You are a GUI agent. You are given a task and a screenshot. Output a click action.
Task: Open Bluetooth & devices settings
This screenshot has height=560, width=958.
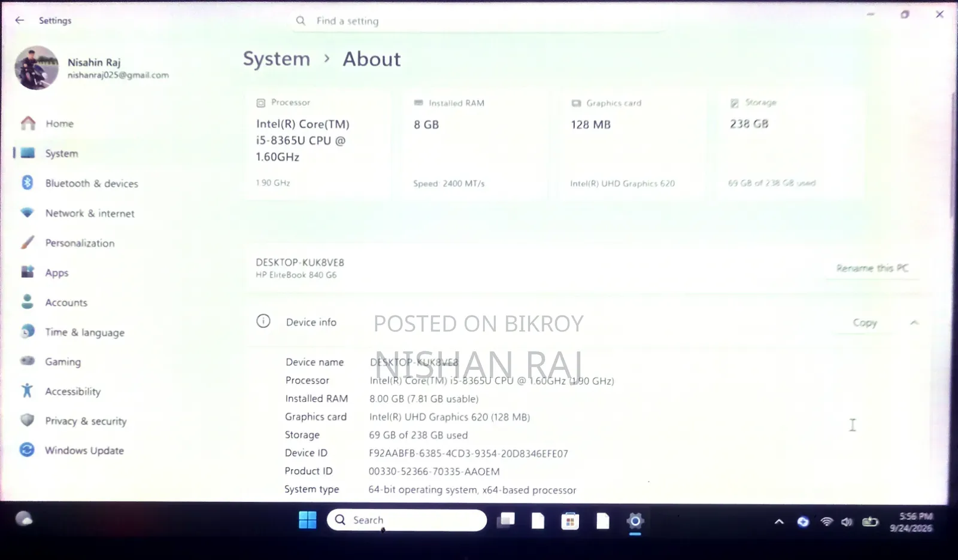(92, 184)
